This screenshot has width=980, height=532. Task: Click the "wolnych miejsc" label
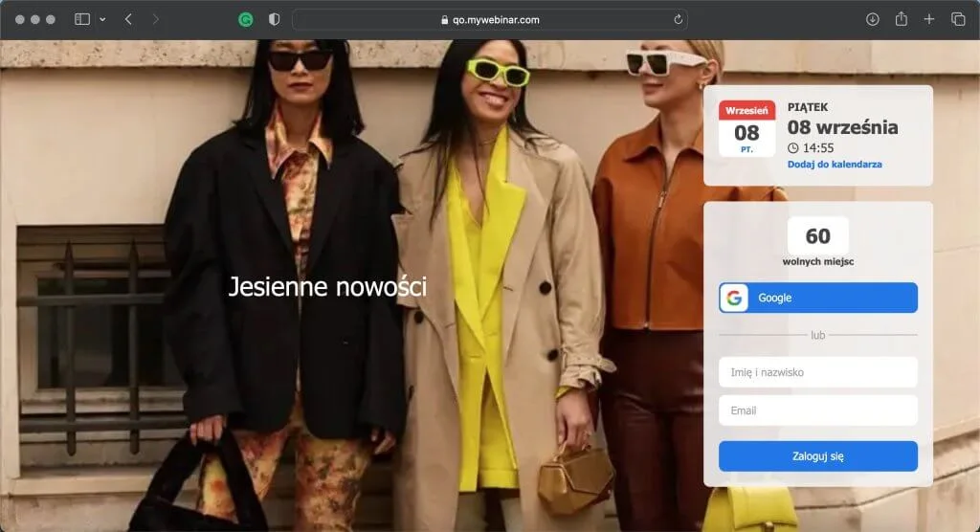point(818,262)
